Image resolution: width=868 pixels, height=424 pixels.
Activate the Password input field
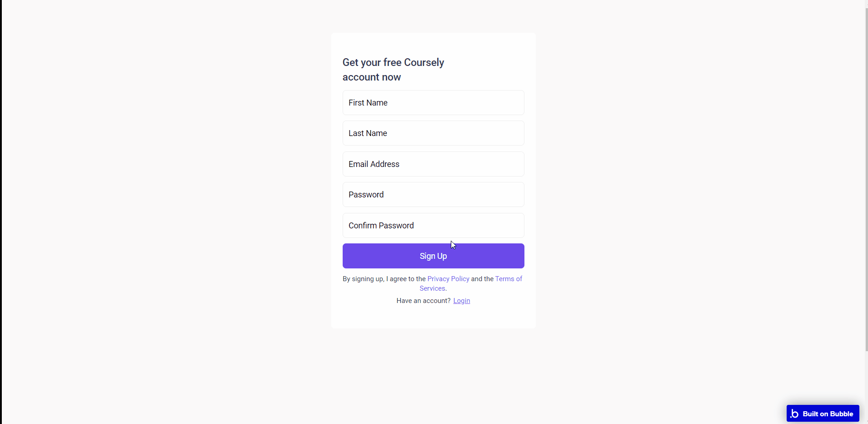(433, 195)
